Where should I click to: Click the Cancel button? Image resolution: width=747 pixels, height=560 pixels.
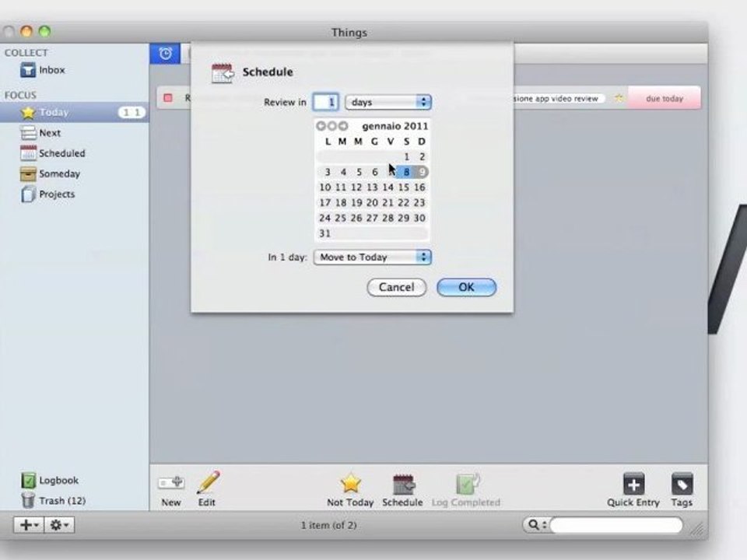click(x=396, y=287)
